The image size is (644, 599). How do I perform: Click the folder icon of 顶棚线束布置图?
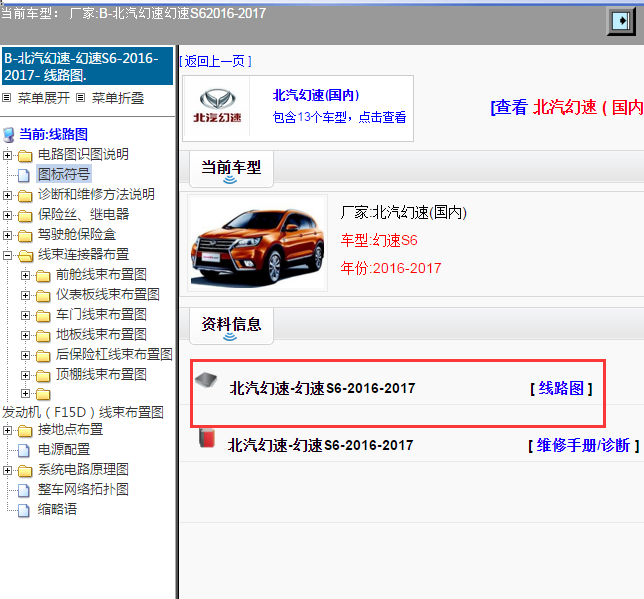pos(43,376)
